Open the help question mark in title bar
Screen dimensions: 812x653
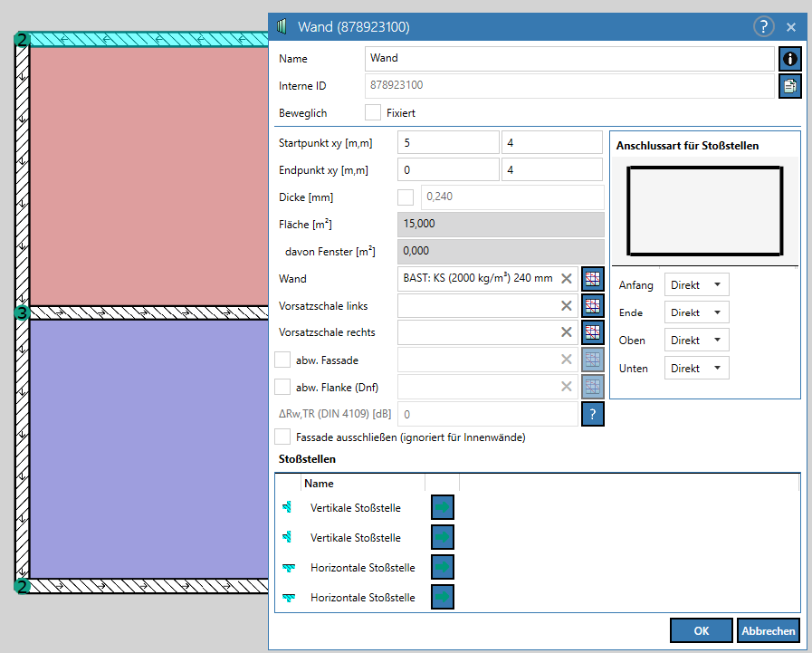(x=763, y=27)
